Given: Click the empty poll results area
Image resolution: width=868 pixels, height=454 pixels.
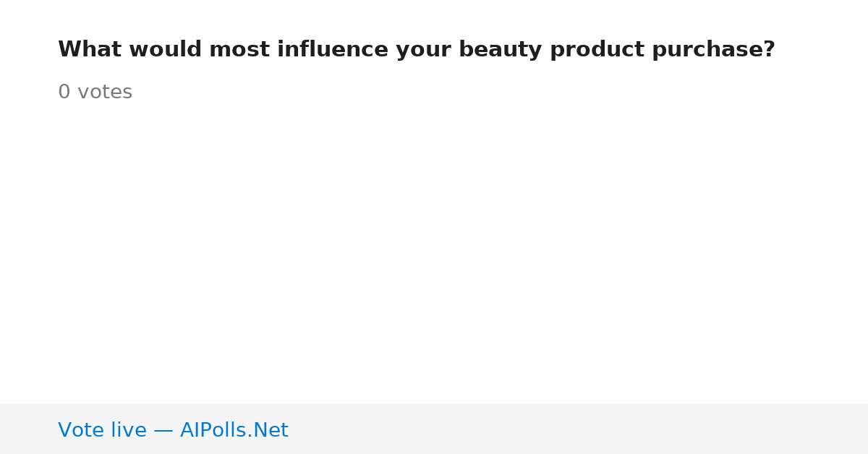Looking at the screenshot, I should coord(434,253).
